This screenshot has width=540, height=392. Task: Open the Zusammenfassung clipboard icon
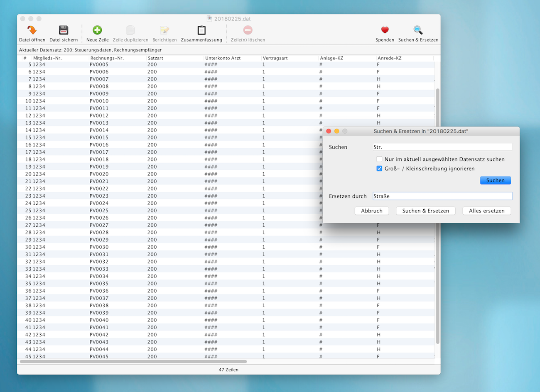pos(201,30)
